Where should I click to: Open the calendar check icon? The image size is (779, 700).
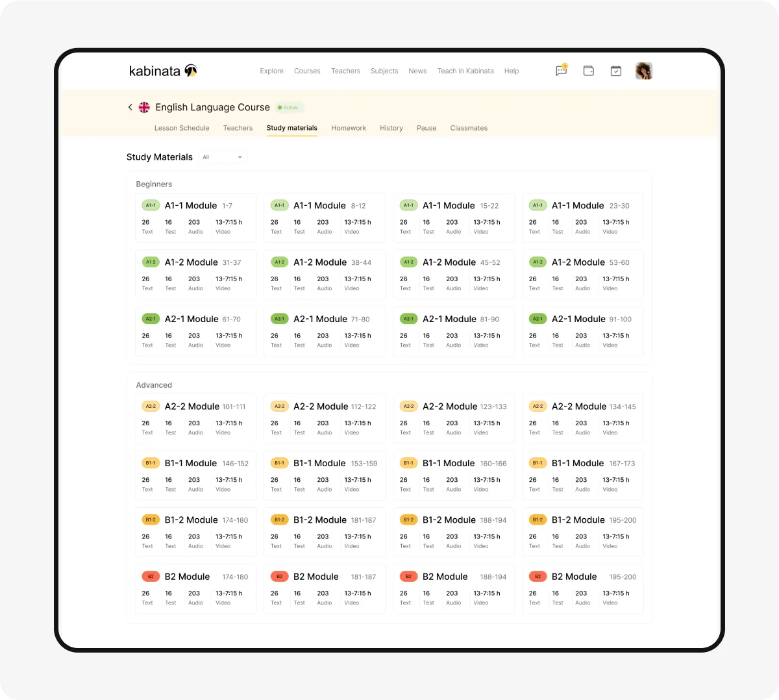[x=616, y=71]
